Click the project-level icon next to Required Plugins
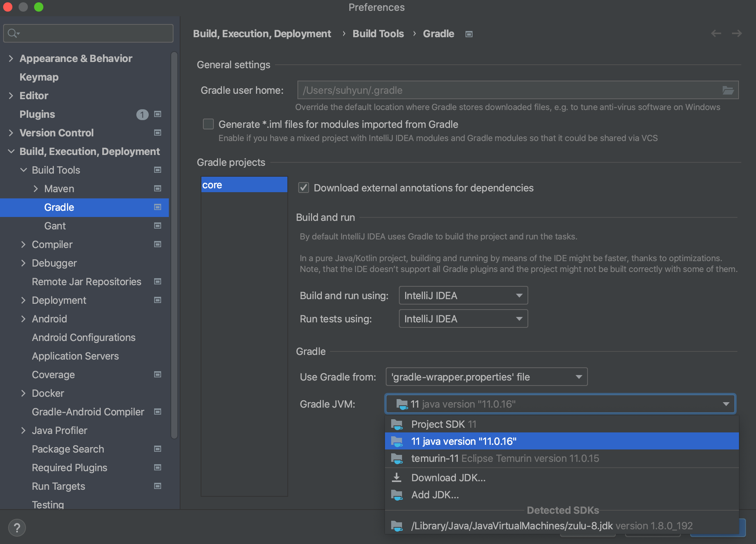The image size is (756, 544). (158, 467)
